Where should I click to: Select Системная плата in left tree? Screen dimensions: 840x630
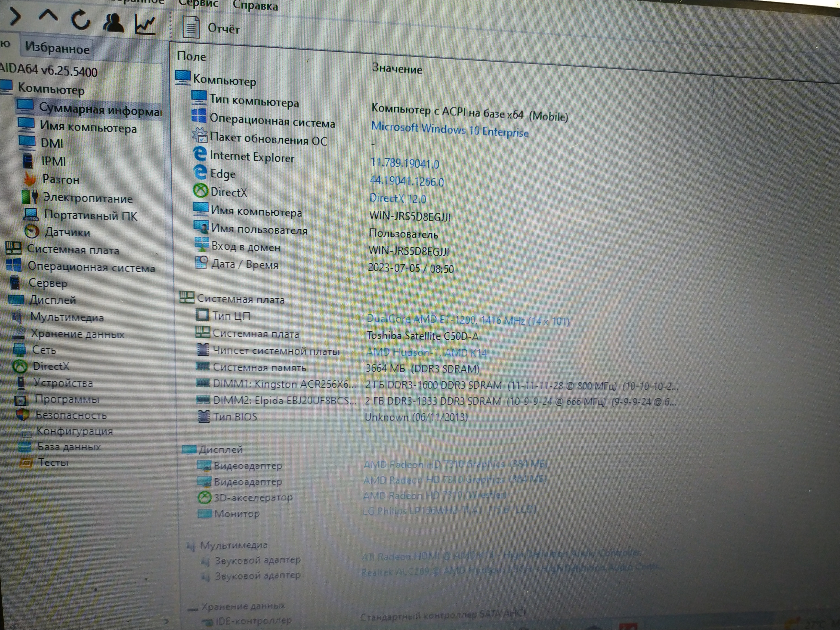63,249
